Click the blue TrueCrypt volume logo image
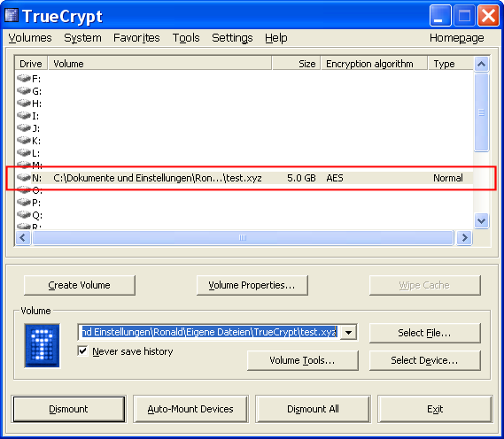The height and width of the screenshot is (439, 504). [x=43, y=345]
